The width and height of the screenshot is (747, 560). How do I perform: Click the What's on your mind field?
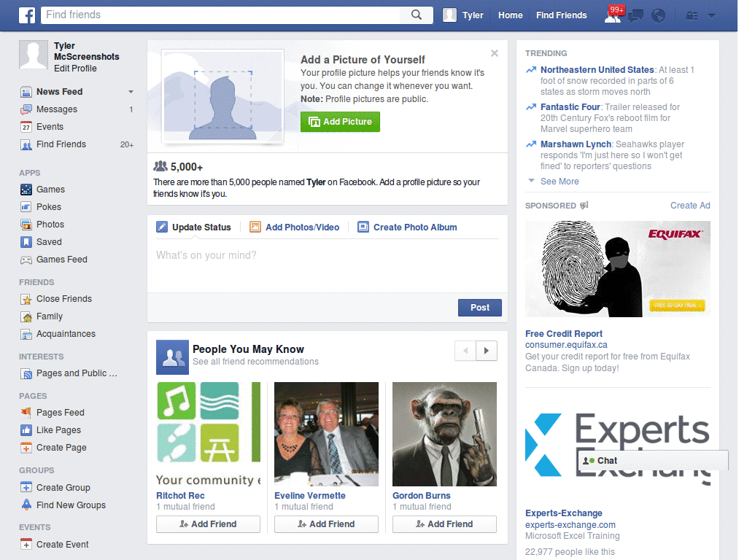(x=327, y=256)
